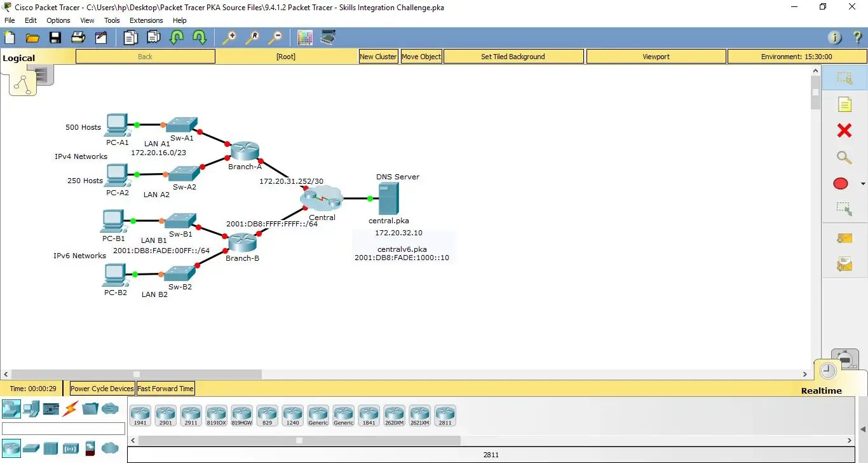Click the Environment: 15:30:00 bar
Screen dimensions: 868x463
click(797, 56)
